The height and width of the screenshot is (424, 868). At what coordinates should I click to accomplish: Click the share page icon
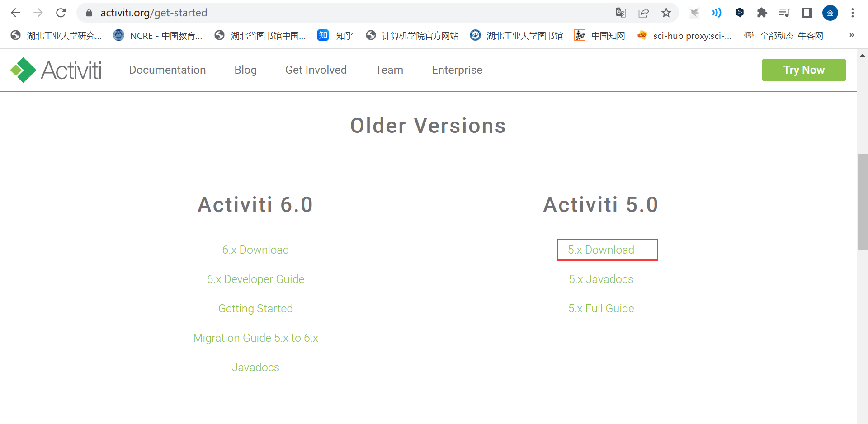pyautogui.click(x=643, y=13)
